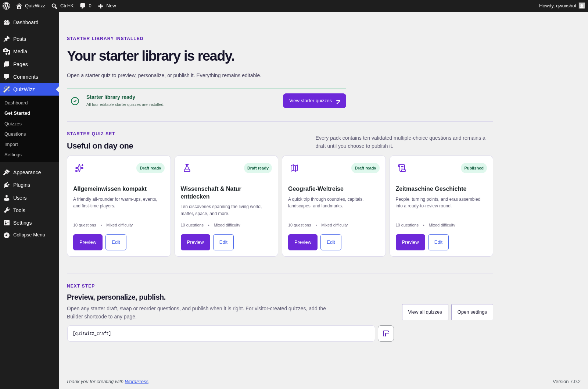Preview Wissenschaft & Natur entdecken quiz
588x389 pixels.
pos(196,242)
